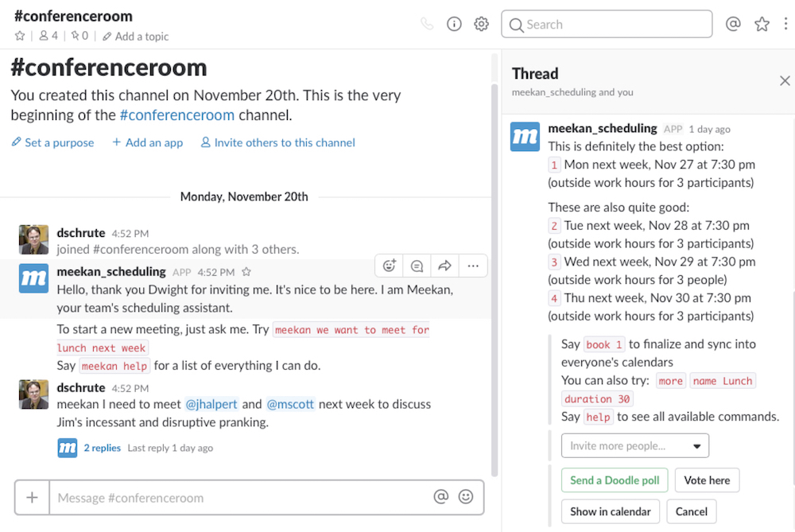Open the more options vertical dots menu
Screen dimensions: 795x532
point(785,24)
